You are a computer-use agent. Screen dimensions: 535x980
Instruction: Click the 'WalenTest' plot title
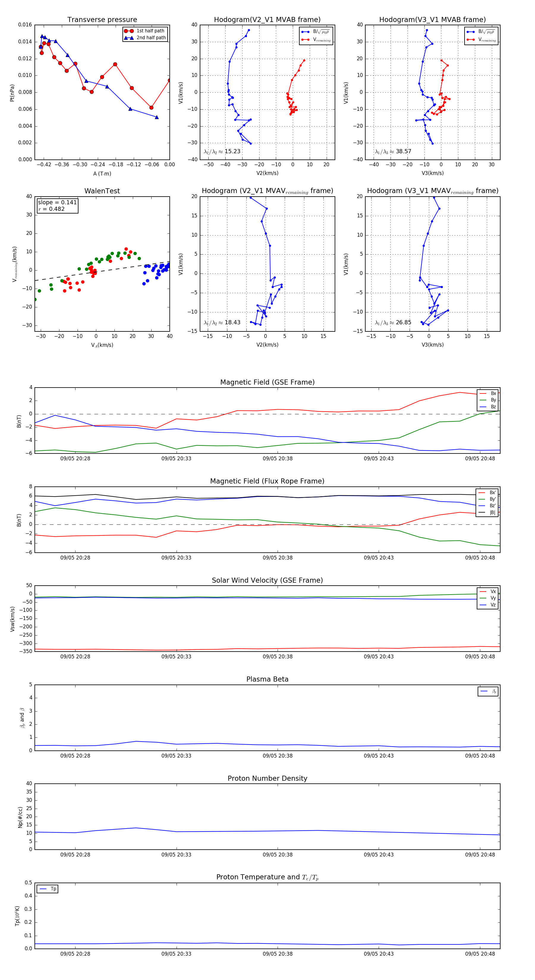[x=102, y=191]
